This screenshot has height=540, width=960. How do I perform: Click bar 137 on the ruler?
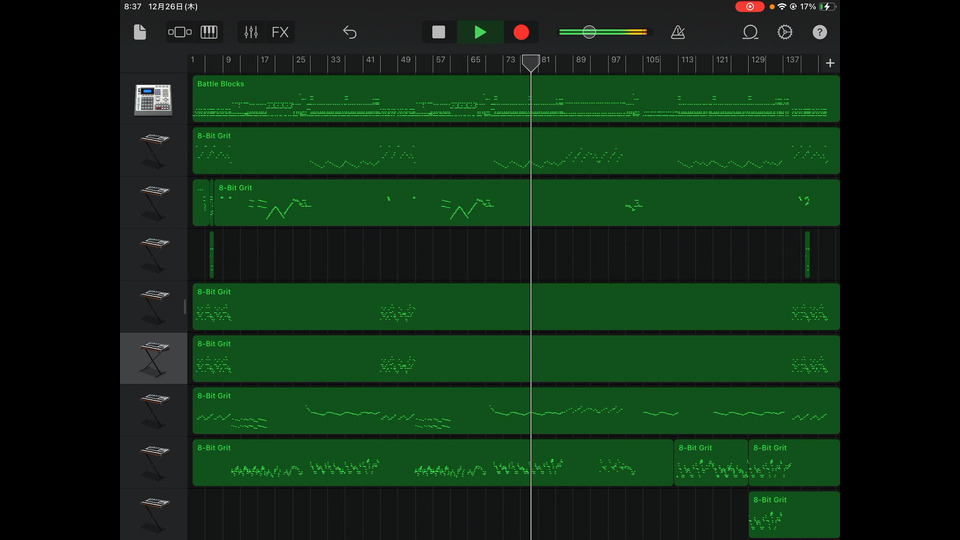click(793, 59)
